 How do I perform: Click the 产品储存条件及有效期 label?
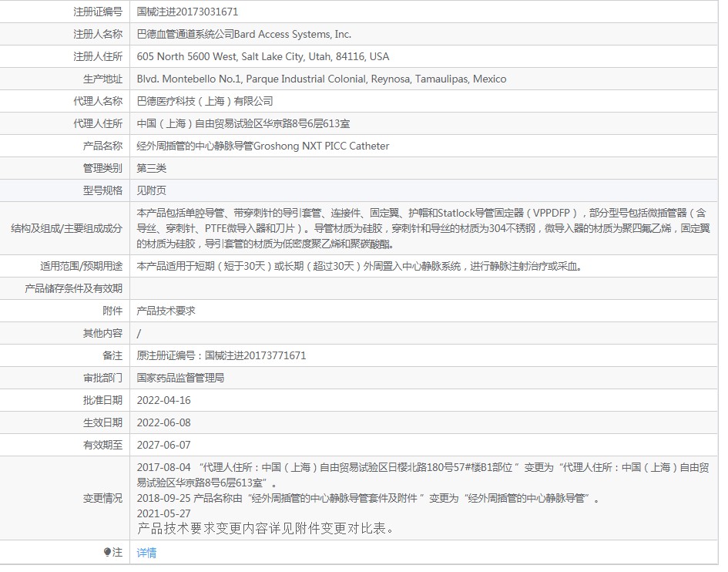[x=73, y=288]
